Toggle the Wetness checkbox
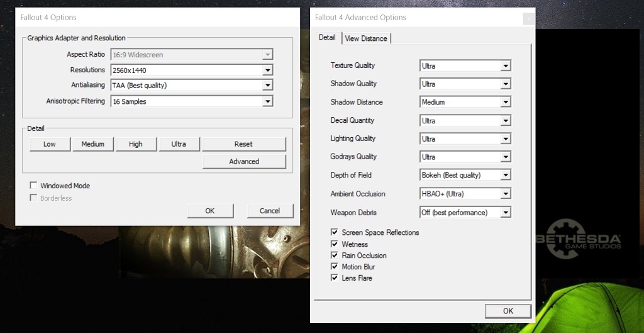This screenshot has height=333, width=644. pos(335,244)
